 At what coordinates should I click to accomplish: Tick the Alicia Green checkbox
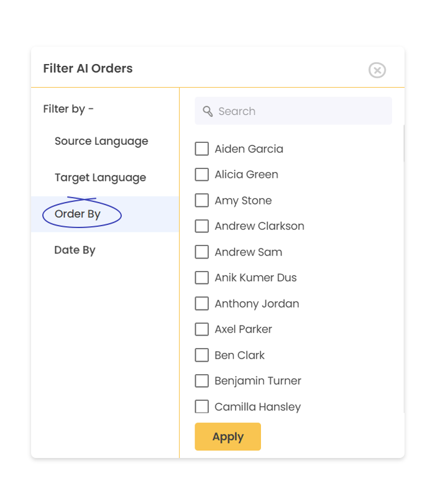(201, 175)
